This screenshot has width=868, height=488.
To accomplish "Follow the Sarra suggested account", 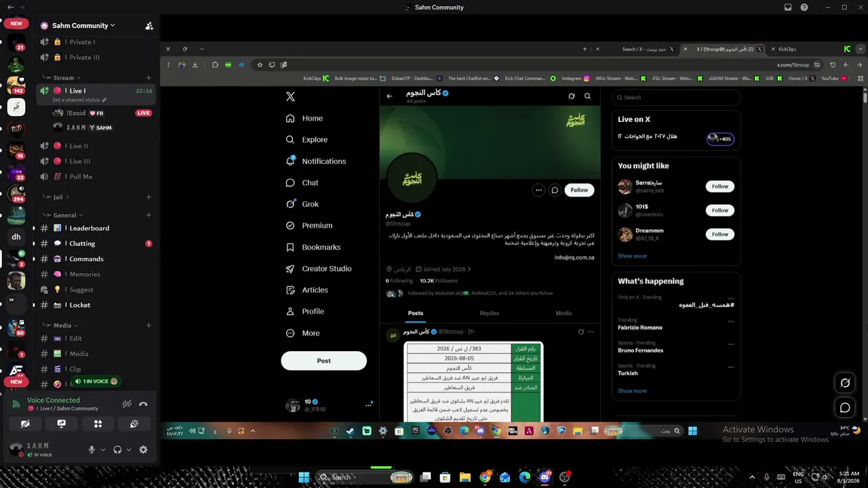I will click(x=719, y=186).
